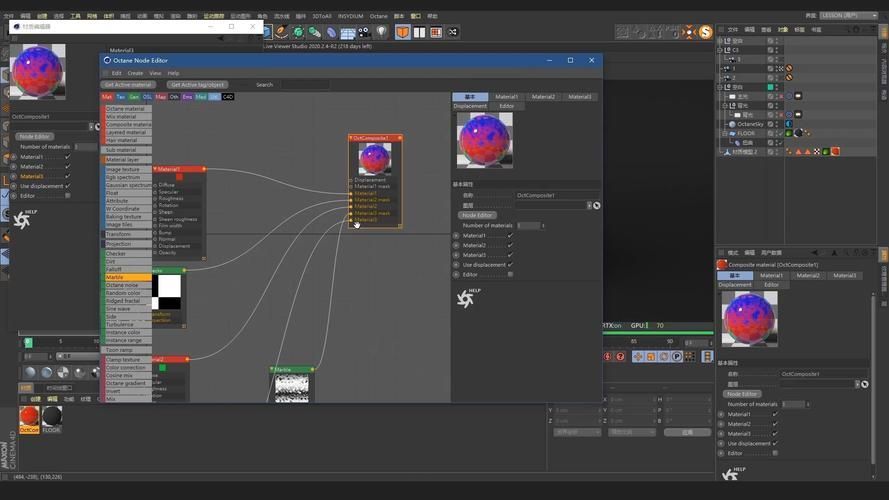This screenshot has width=889, height=500.
Task: Collapse the FLOOR object tree expander
Action: 725,133
